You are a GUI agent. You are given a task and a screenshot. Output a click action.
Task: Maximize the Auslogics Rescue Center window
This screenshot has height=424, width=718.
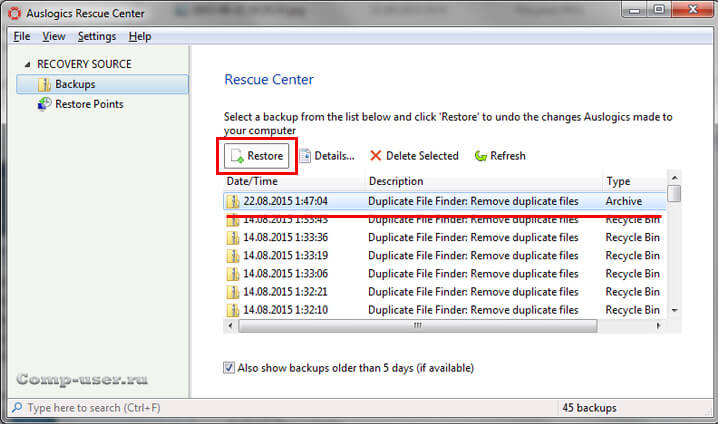[x=658, y=10]
